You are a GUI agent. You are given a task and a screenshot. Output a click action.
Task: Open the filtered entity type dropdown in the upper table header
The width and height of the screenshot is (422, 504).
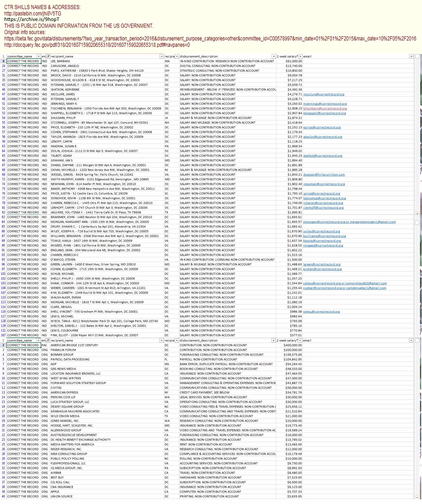pos(48,56)
